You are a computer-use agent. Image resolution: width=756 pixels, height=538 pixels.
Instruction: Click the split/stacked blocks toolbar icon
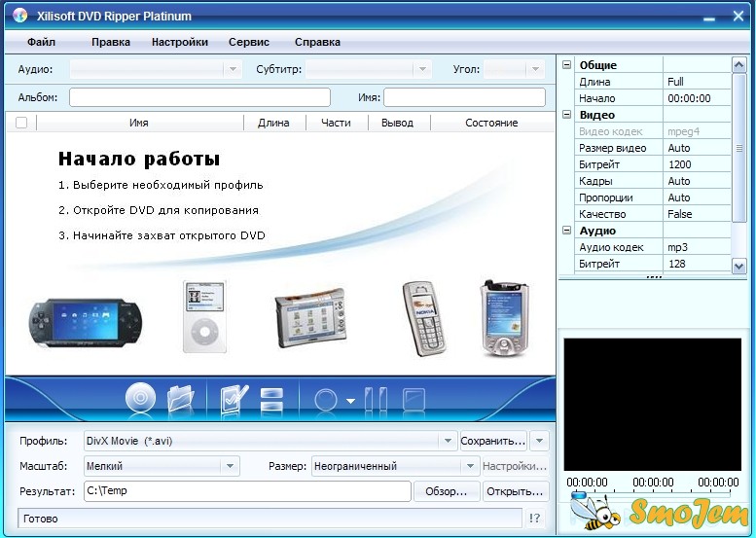pos(271,399)
